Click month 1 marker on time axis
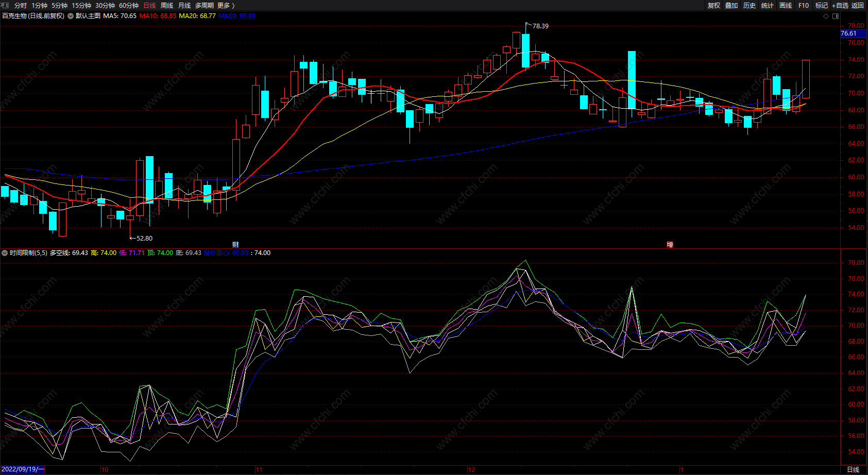The image size is (868, 475). pyautogui.click(x=682, y=470)
